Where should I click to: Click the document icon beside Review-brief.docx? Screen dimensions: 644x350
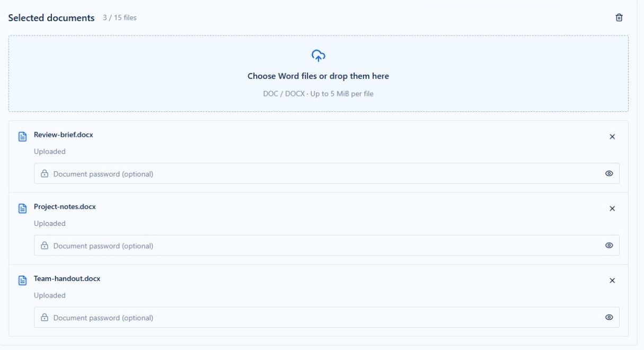[x=22, y=137]
